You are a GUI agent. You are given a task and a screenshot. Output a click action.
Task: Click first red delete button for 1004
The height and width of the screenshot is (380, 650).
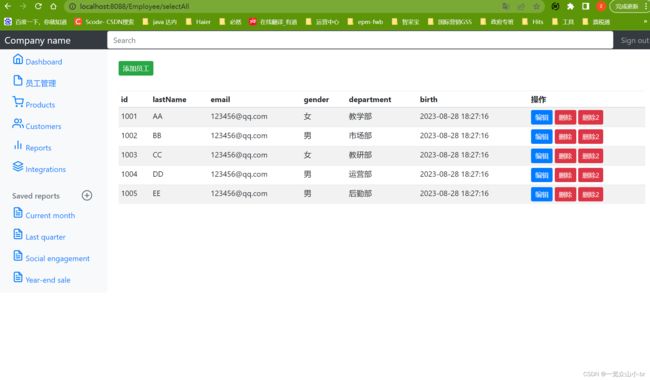pos(565,175)
